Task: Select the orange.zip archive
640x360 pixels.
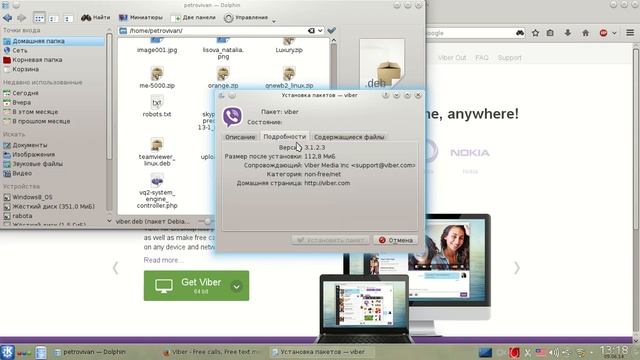Action: point(223,78)
